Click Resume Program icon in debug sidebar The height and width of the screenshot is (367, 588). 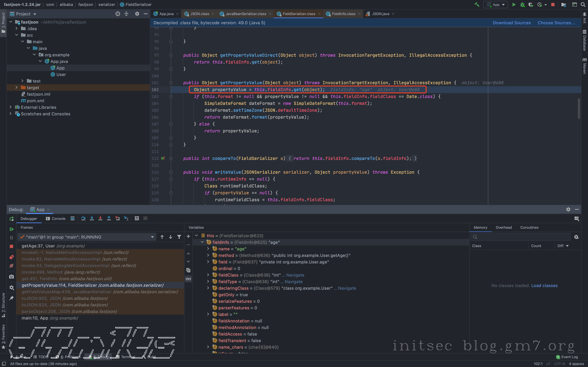coord(11,229)
